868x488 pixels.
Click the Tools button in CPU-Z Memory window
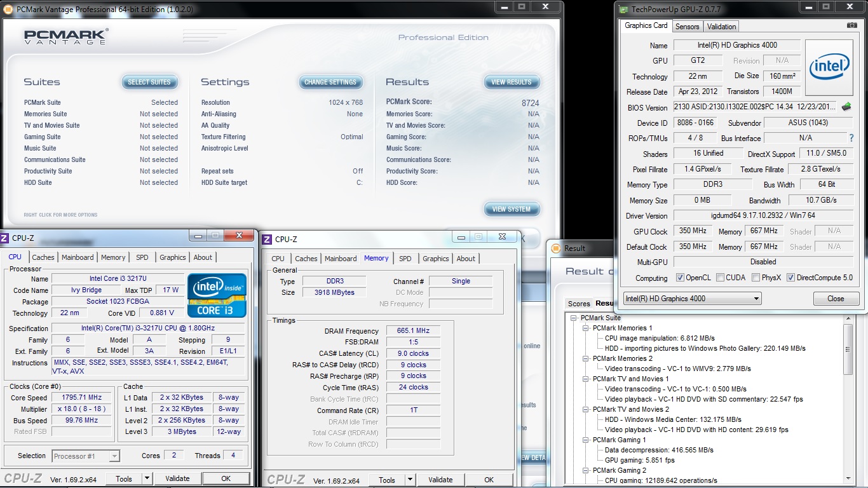[387, 480]
